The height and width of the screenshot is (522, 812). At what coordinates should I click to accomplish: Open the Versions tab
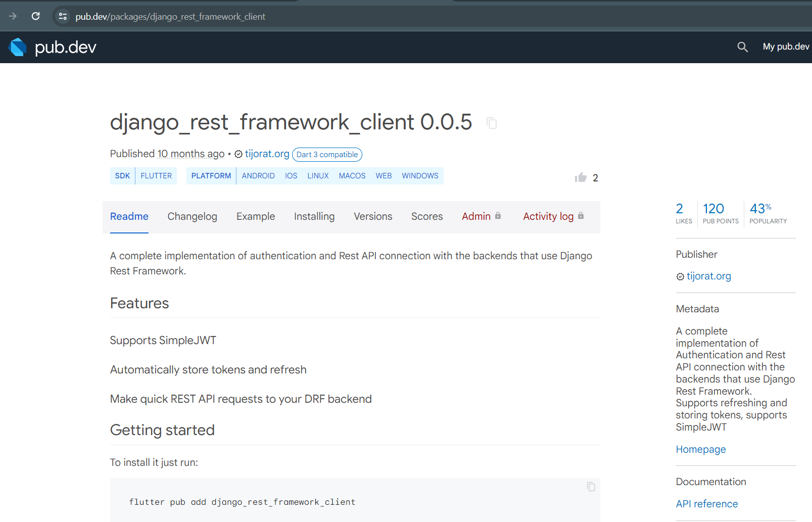tap(373, 216)
